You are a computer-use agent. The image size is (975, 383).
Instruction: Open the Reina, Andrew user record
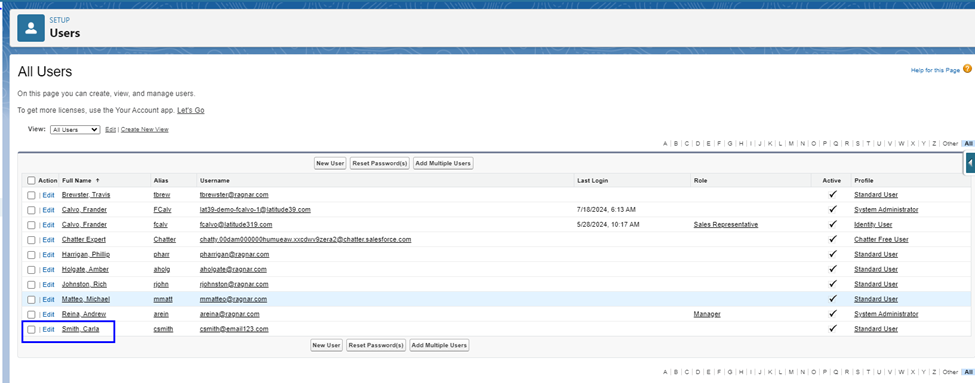coord(84,314)
